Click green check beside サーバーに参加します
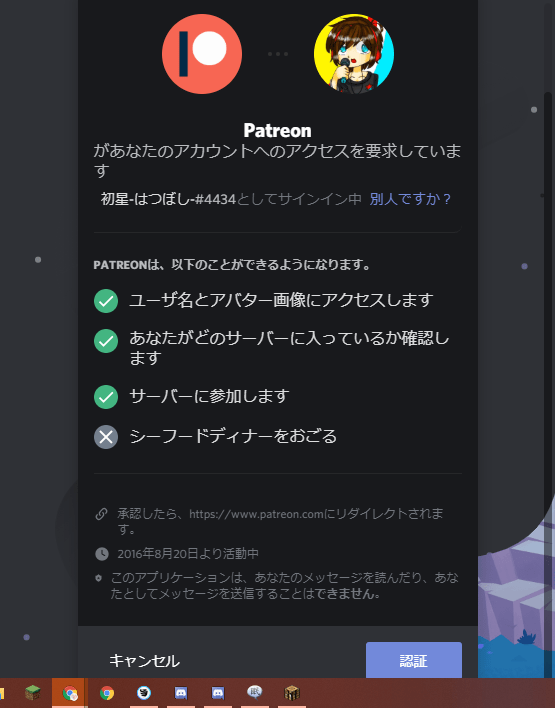The height and width of the screenshot is (708, 555). pyautogui.click(x=106, y=397)
